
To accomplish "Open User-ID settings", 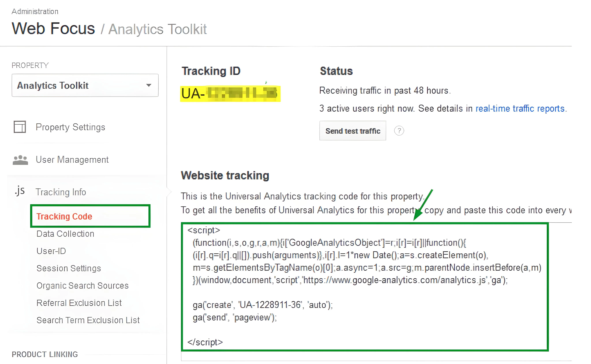I will tap(51, 251).
